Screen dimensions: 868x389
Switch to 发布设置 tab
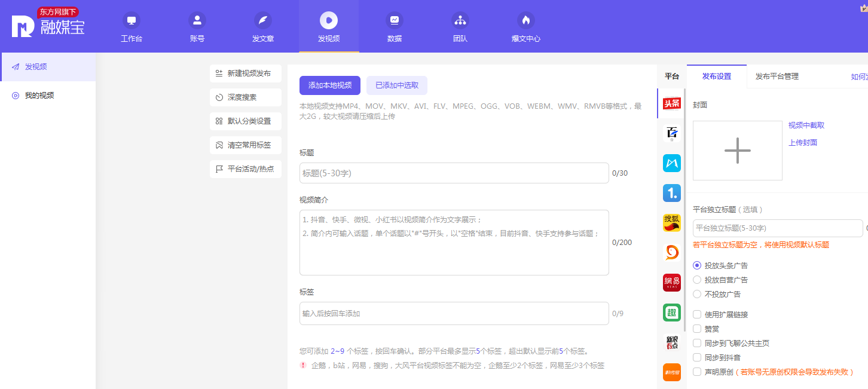pos(717,76)
